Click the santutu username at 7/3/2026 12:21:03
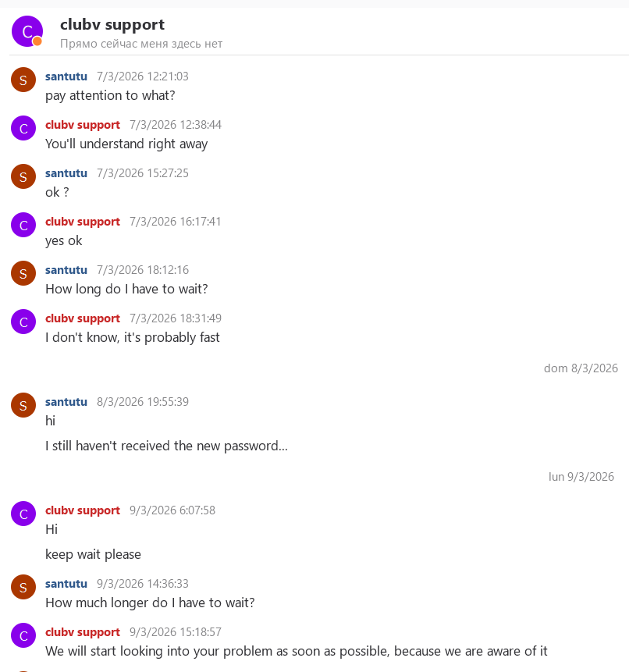 click(66, 76)
